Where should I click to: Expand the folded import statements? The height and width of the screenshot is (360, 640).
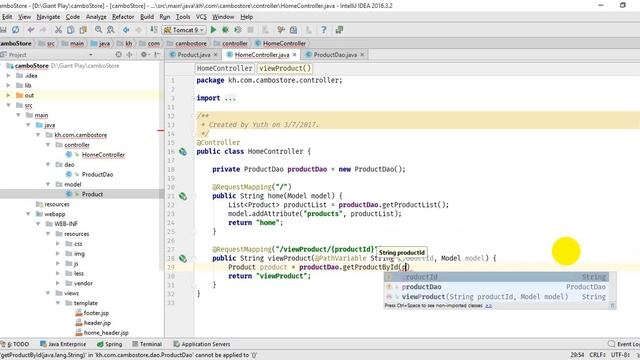coord(230,98)
